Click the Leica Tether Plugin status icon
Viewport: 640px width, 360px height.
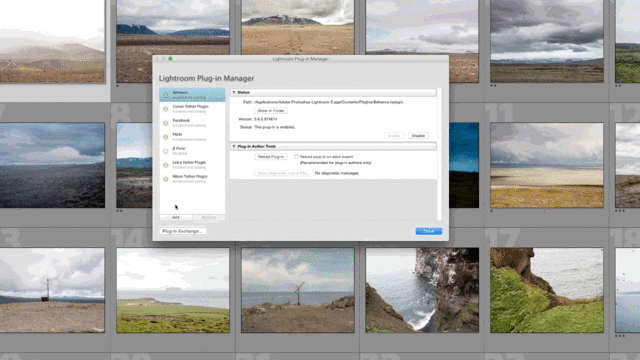coord(166,165)
